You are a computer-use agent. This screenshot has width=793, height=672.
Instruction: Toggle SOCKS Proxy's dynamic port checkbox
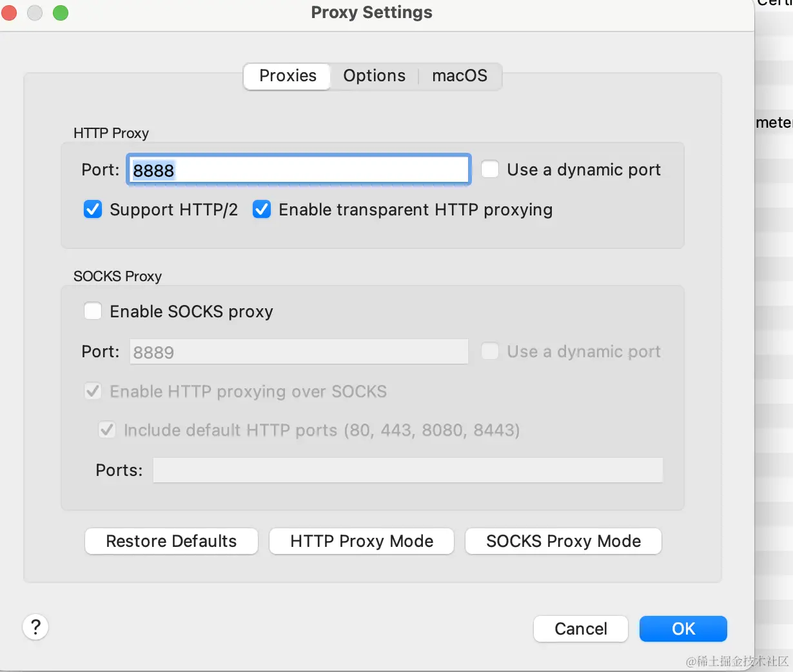click(490, 351)
